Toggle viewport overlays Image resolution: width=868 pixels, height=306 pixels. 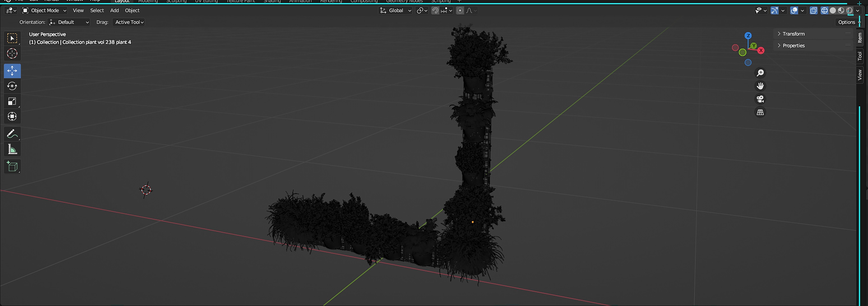tap(794, 10)
